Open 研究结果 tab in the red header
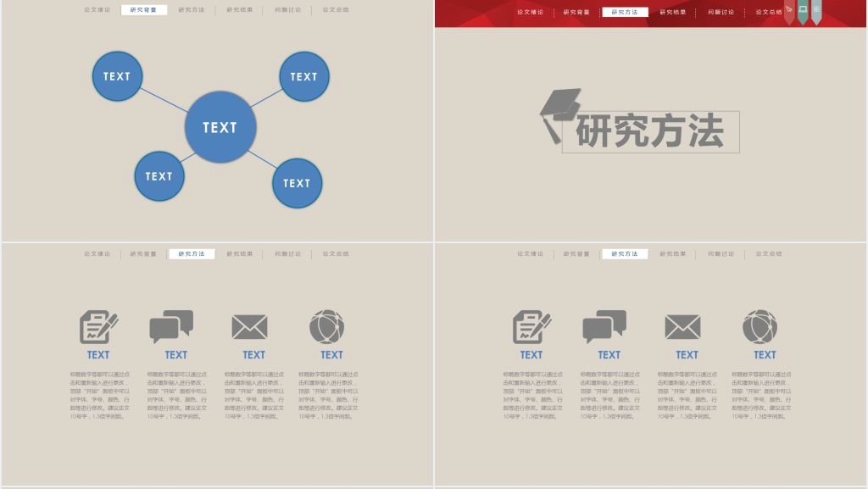 click(x=673, y=13)
